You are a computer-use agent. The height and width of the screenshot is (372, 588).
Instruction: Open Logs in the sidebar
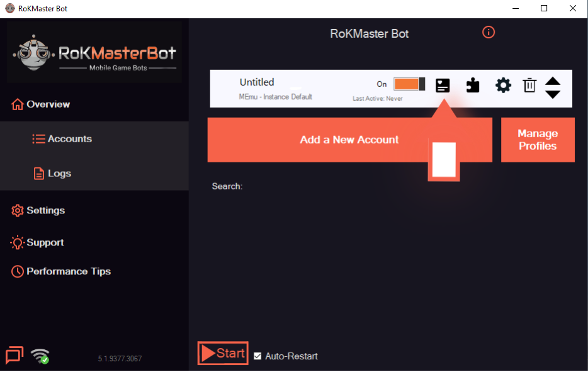[52, 173]
